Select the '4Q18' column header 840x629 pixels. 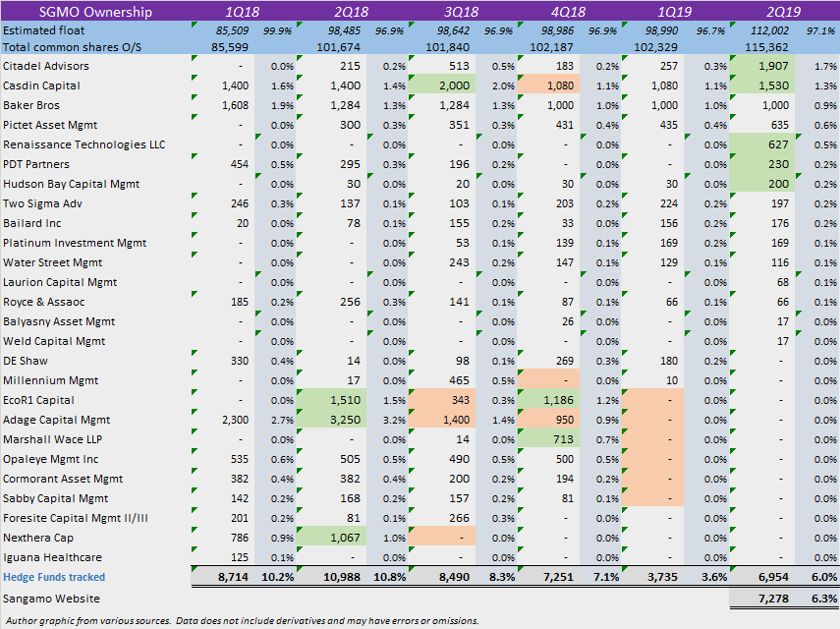tap(569, 11)
